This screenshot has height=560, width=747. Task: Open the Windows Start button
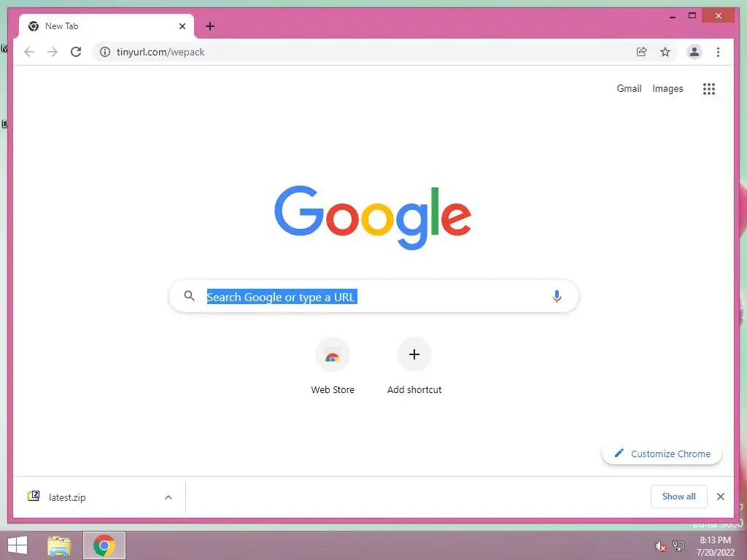18,545
